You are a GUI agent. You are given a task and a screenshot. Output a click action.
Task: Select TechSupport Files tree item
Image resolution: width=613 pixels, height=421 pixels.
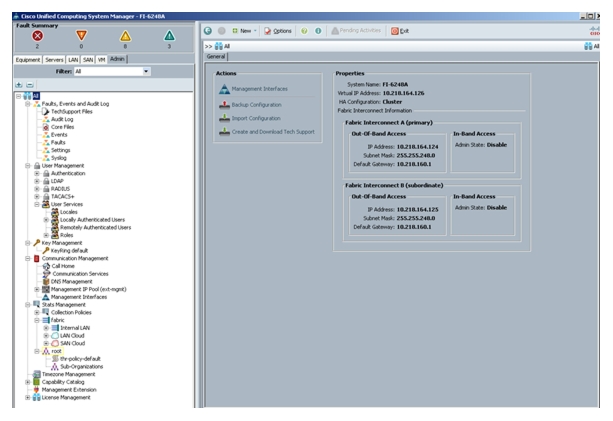(x=72, y=111)
